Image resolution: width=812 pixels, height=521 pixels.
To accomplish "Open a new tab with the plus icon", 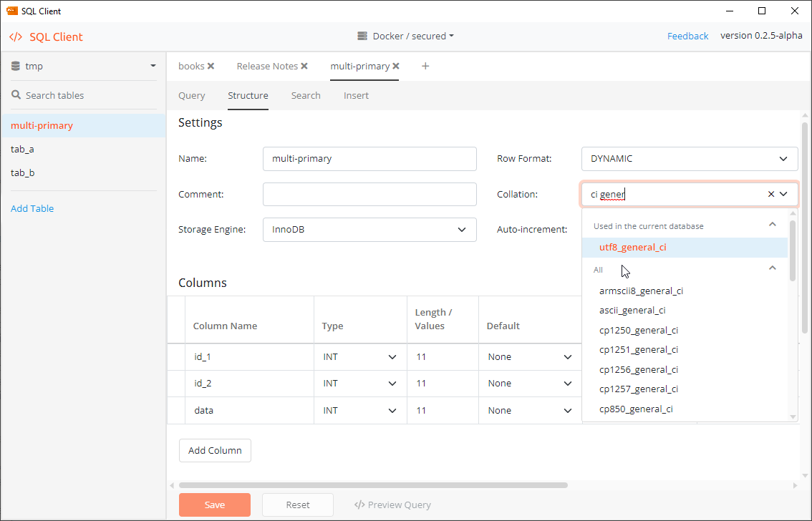I will click(425, 66).
